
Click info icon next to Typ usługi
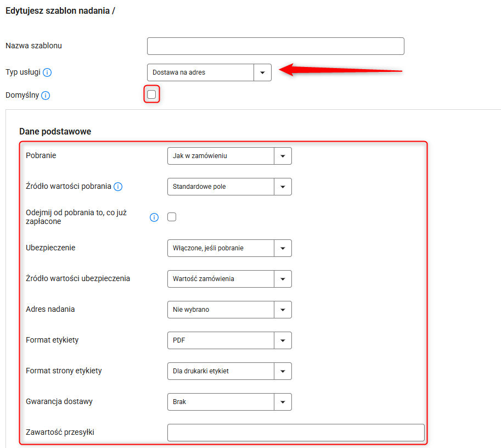tap(47, 72)
